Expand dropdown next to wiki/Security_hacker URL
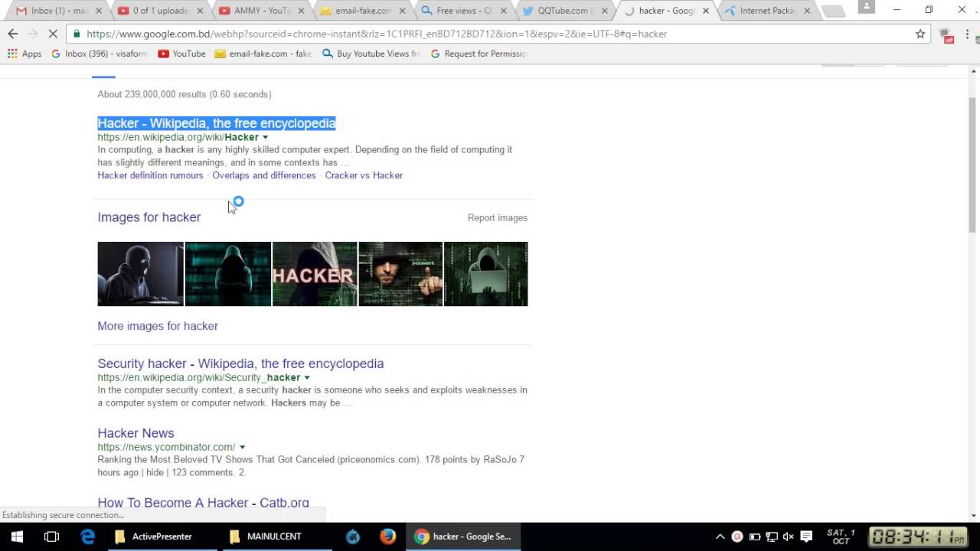The width and height of the screenshot is (980, 551). click(x=306, y=378)
